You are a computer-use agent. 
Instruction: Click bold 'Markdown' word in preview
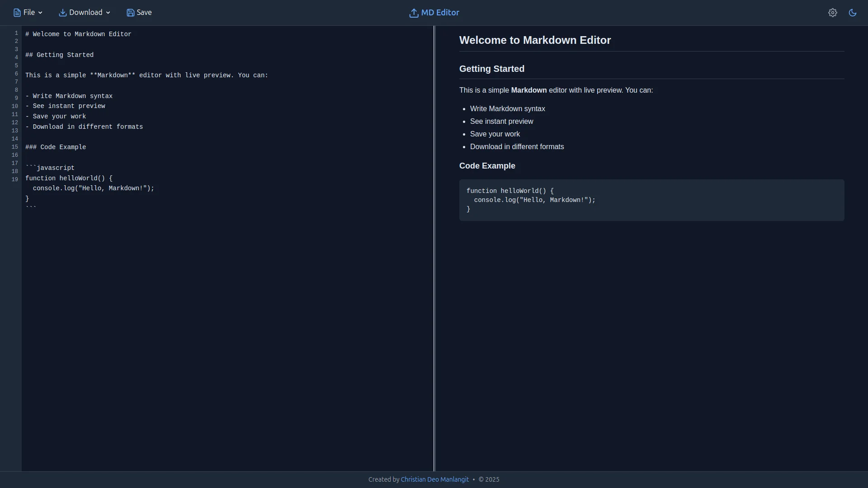pos(529,90)
